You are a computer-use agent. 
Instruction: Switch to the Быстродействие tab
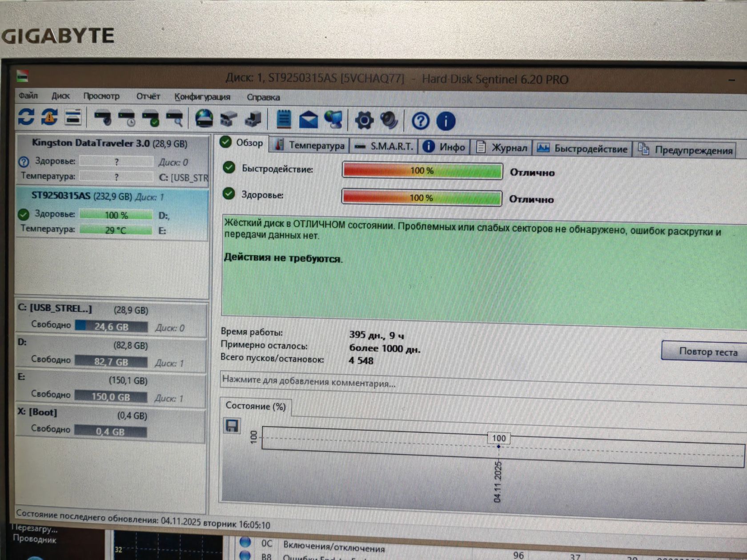(x=582, y=148)
